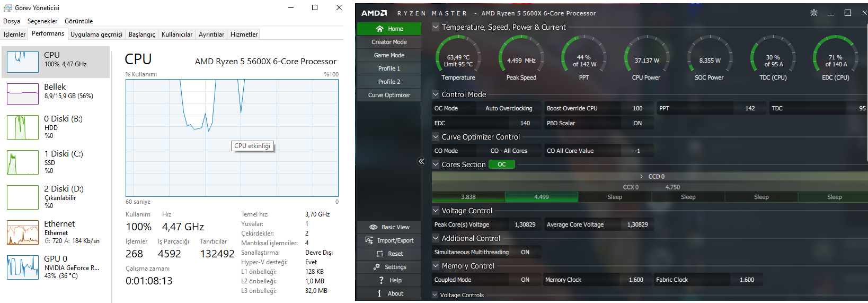Click the Import/Export icon in sidebar
Viewport: 868px width, 303px height.
(369, 240)
